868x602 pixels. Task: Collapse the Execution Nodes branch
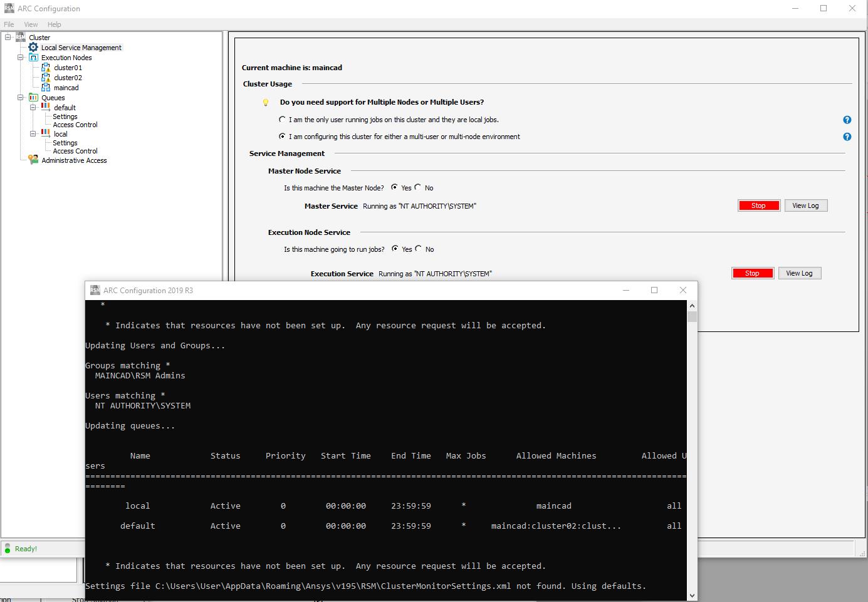tap(20, 57)
